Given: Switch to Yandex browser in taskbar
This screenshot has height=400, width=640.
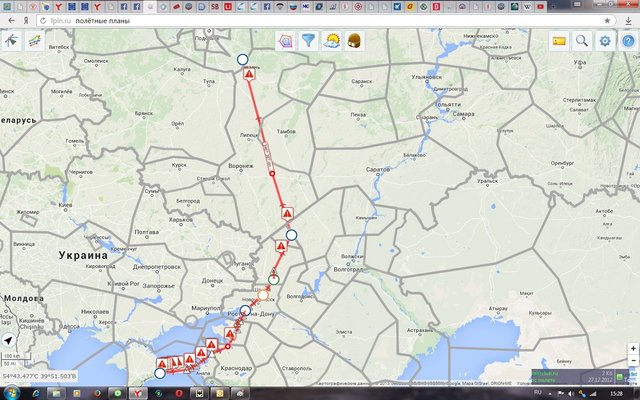Looking at the screenshot, I should tap(138, 393).
